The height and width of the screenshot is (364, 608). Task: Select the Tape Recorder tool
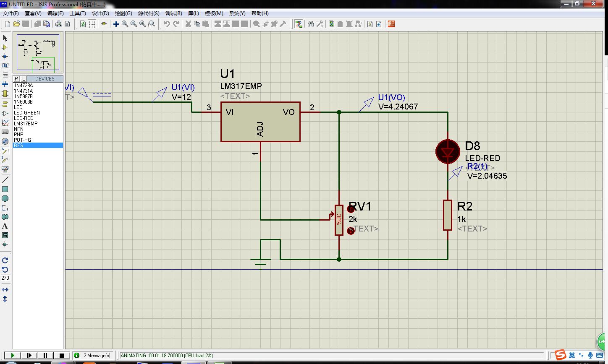[5, 132]
